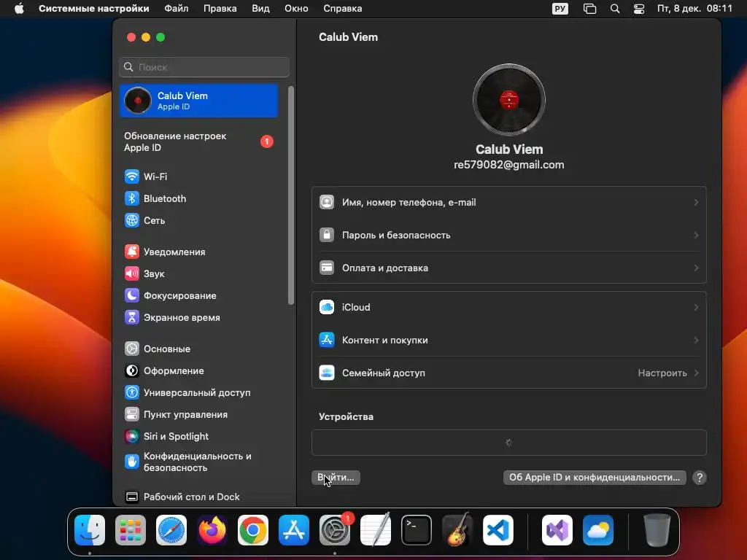Click Stage Manager icon in menu bar
The image size is (747, 560).
tap(589, 9)
